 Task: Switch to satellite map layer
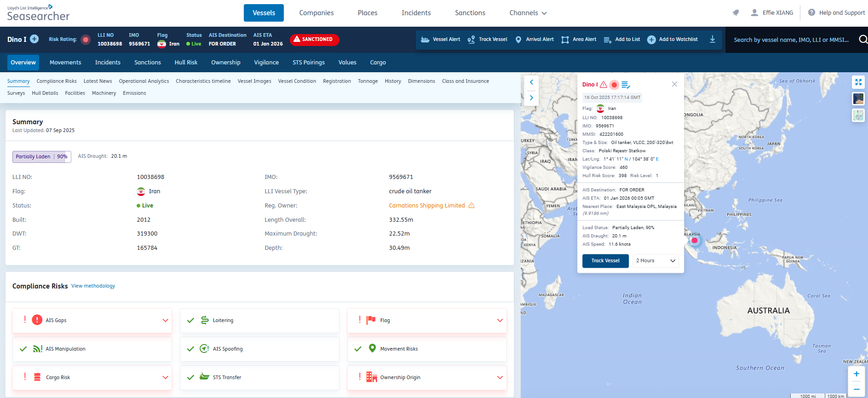(858, 98)
